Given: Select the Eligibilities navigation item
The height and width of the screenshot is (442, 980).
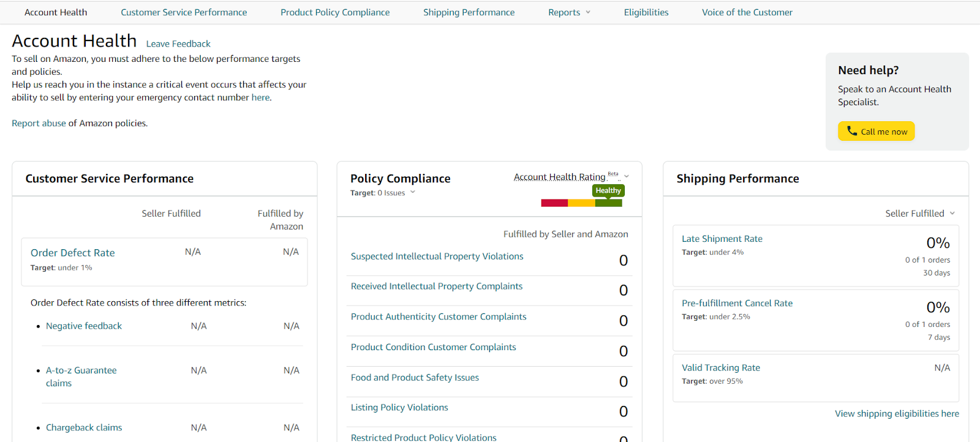Looking at the screenshot, I should pyautogui.click(x=646, y=12).
